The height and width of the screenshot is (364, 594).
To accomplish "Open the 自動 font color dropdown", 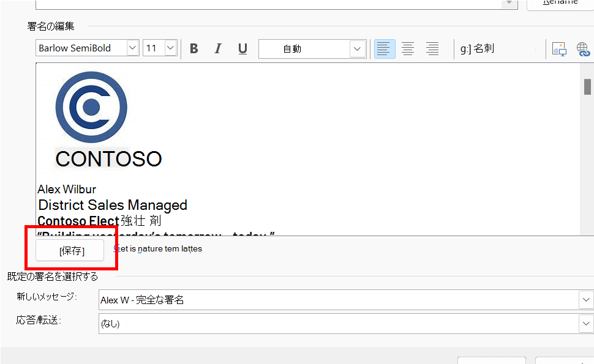I will 358,49.
